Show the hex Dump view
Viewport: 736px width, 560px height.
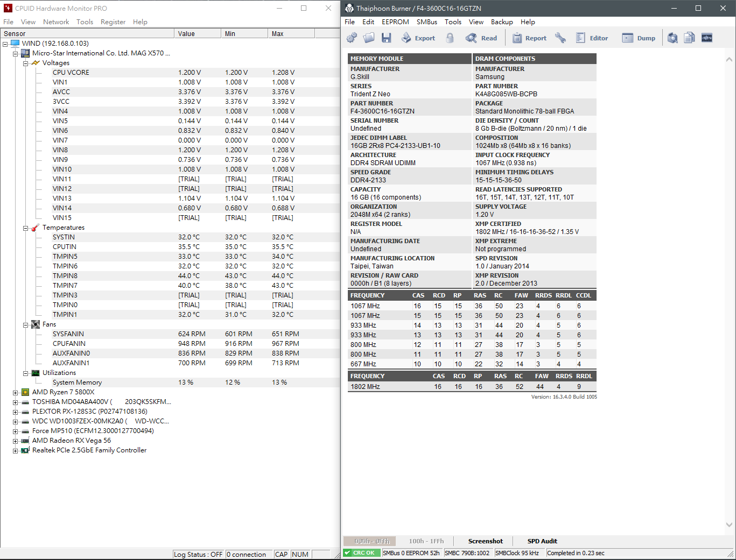[x=639, y=38]
